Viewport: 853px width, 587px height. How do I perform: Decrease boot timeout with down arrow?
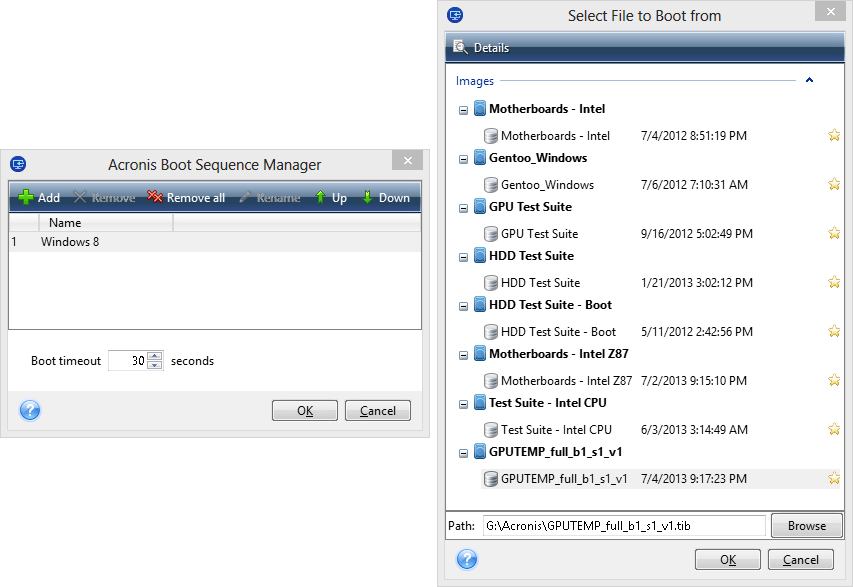pyautogui.click(x=155, y=365)
